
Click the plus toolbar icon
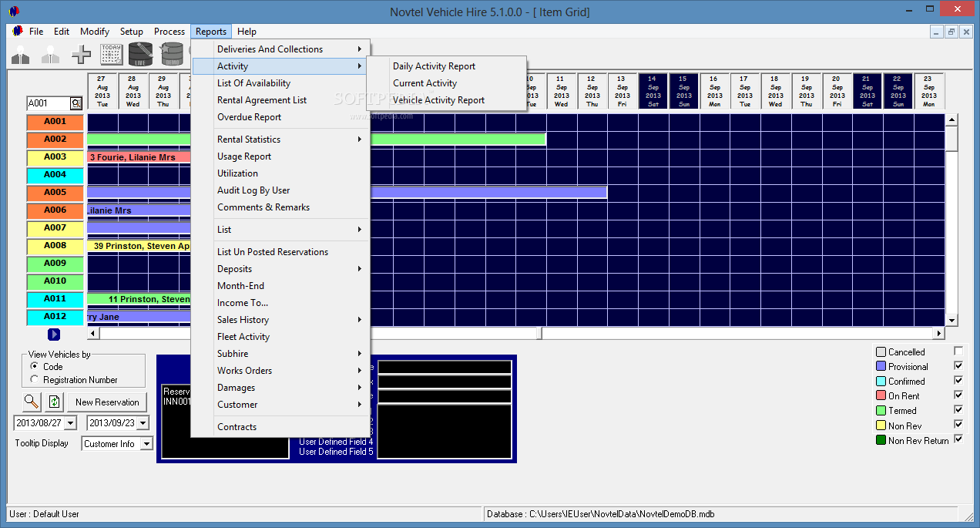coord(81,55)
